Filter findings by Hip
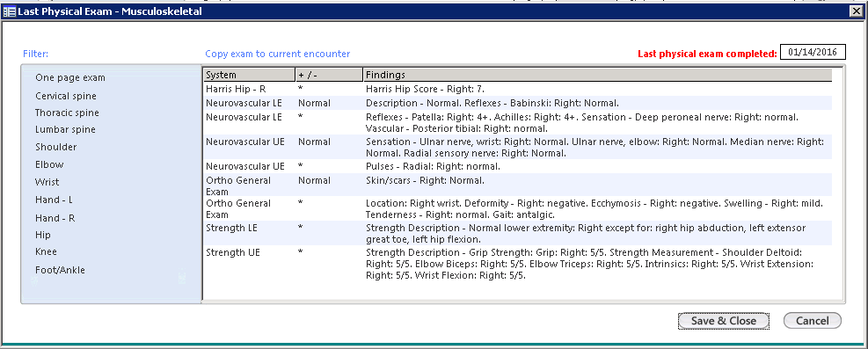Viewport: 868px width, 349px height. click(x=43, y=235)
